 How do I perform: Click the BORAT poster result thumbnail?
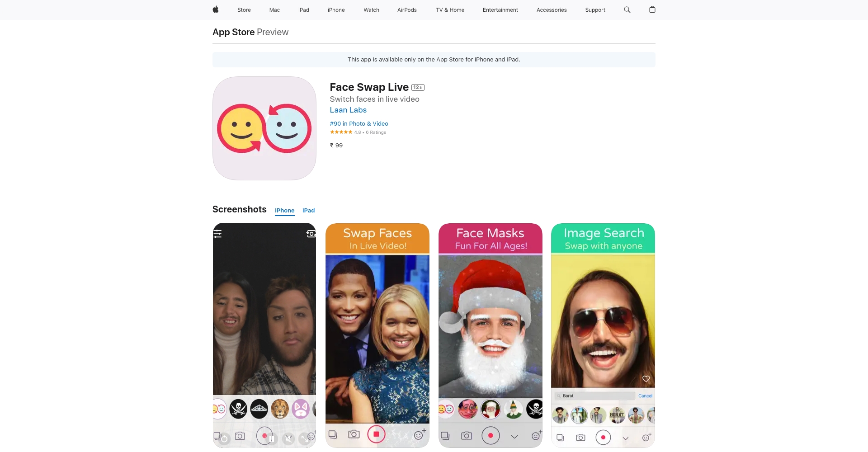(617, 415)
